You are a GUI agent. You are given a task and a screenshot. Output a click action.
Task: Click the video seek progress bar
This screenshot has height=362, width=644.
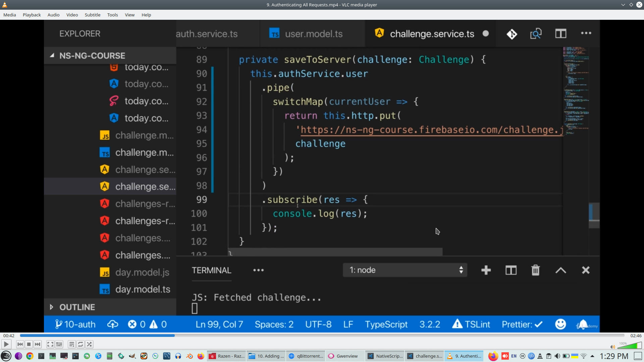pos(322,336)
